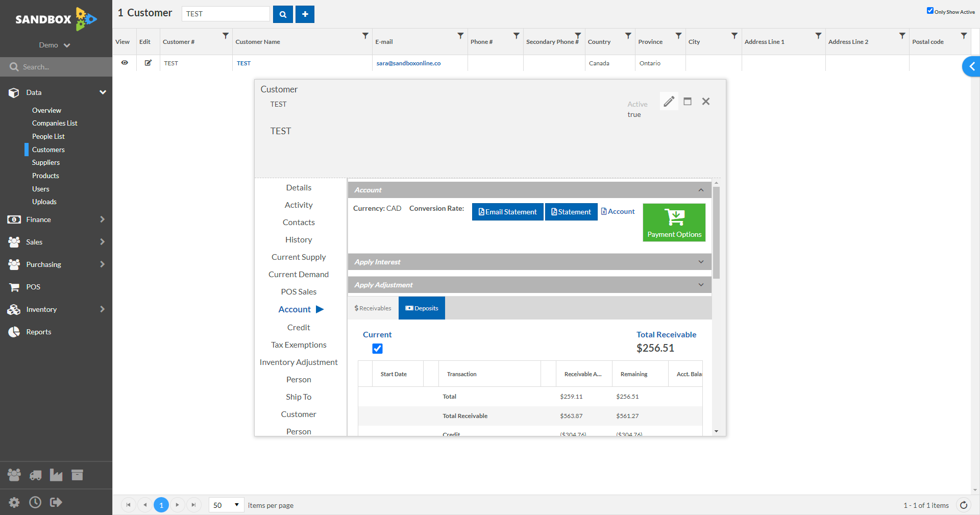Click Email Statement button

(x=508, y=212)
